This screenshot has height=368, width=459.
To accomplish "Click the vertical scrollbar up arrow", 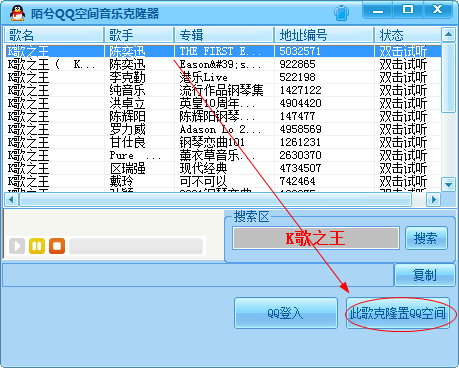I will click(448, 34).
